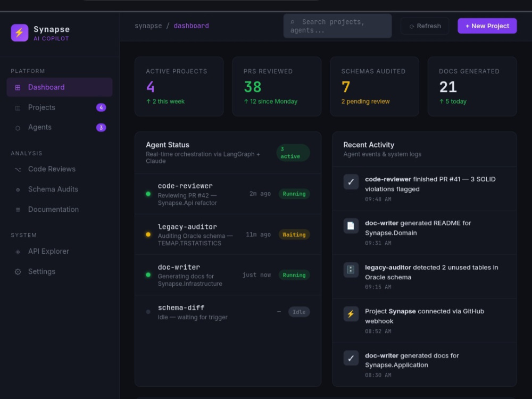Screen dimensions: 532x399
Task: Click the database icon for unused tables activity
Action: [x=351, y=270]
